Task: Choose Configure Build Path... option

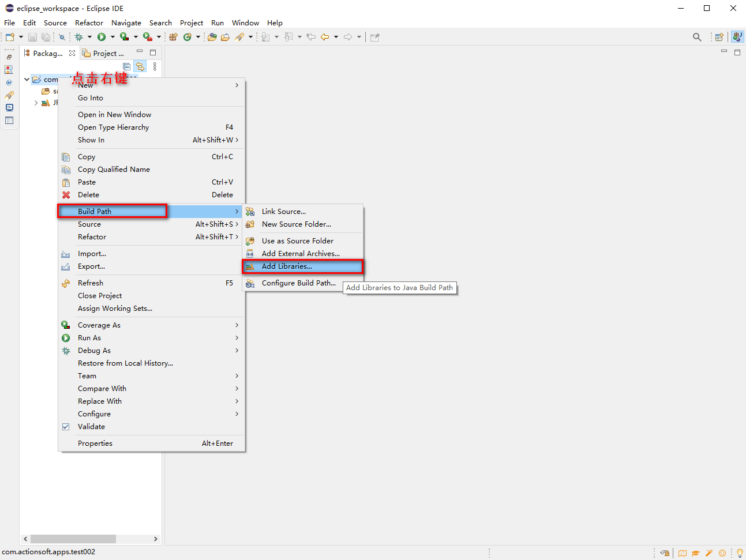Action: pyautogui.click(x=298, y=283)
